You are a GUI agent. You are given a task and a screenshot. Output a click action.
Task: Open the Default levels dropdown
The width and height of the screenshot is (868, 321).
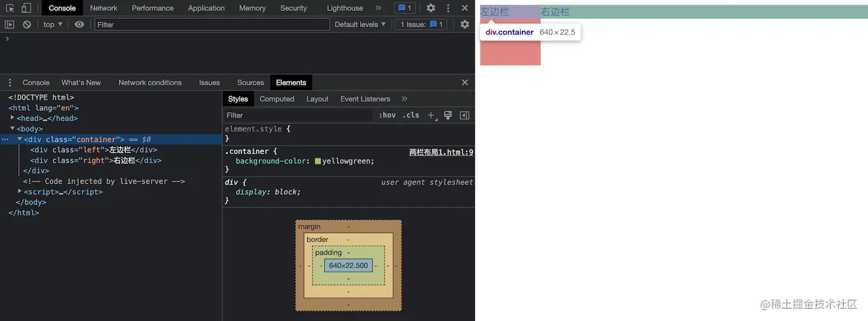(x=360, y=24)
